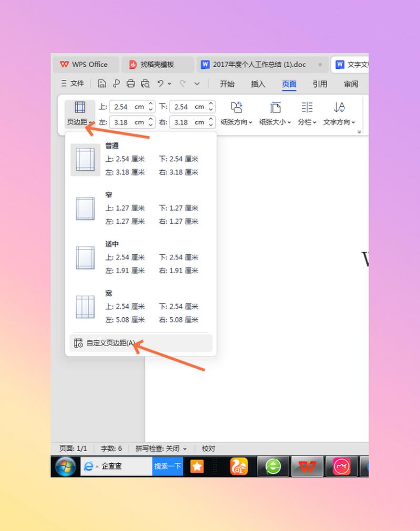
Task: Increase the top margin with up stepper
Action: (151, 103)
